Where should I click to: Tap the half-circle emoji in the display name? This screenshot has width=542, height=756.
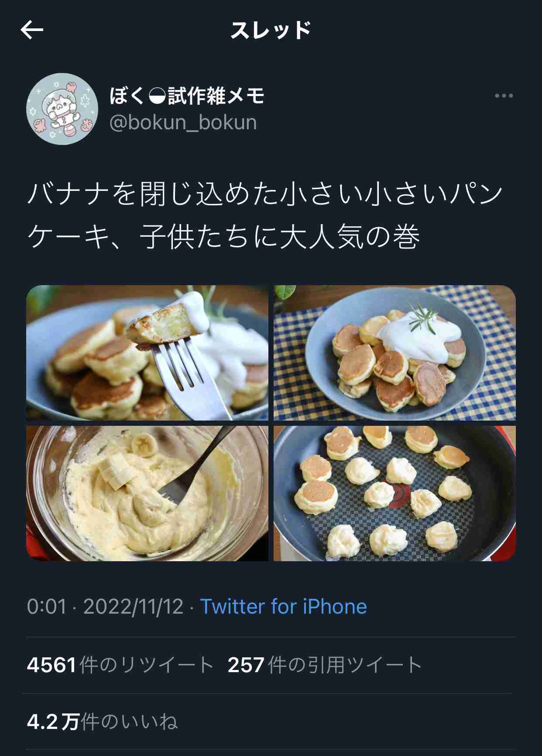tap(157, 96)
